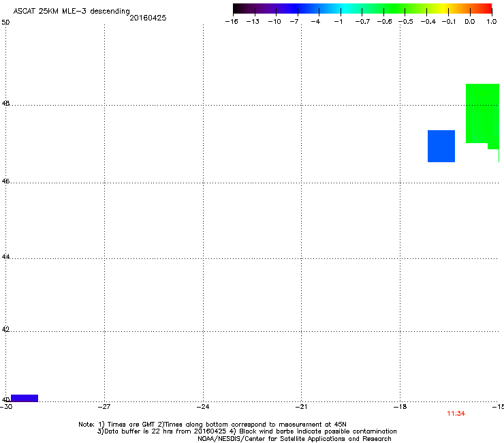Click the color bar label -0.1

[x=449, y=22]
